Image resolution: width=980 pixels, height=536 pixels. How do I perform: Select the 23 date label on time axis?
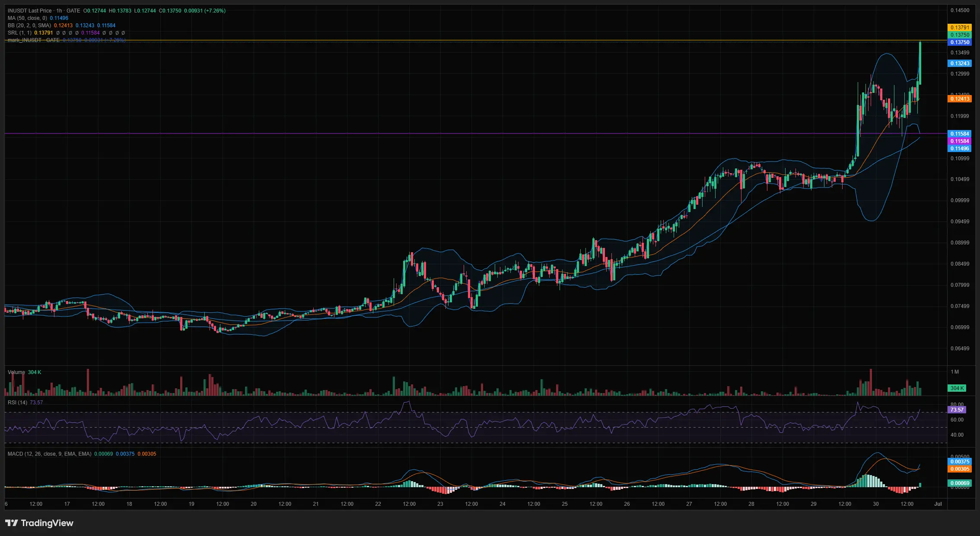[440, 504]
